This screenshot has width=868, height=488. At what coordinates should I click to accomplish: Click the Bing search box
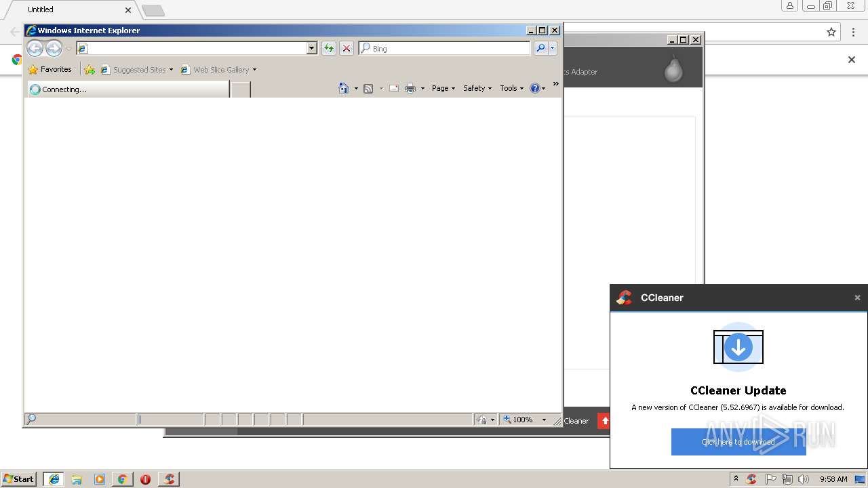pos(445,48)
